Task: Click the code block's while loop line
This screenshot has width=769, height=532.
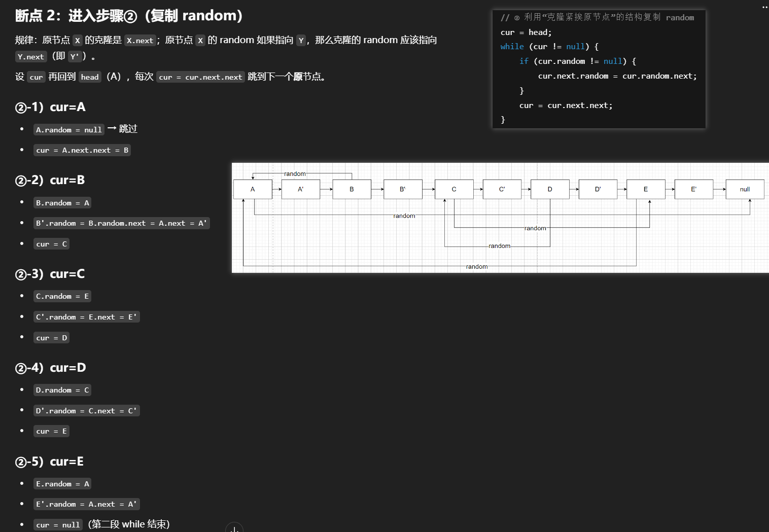Action: click(549, 47)
